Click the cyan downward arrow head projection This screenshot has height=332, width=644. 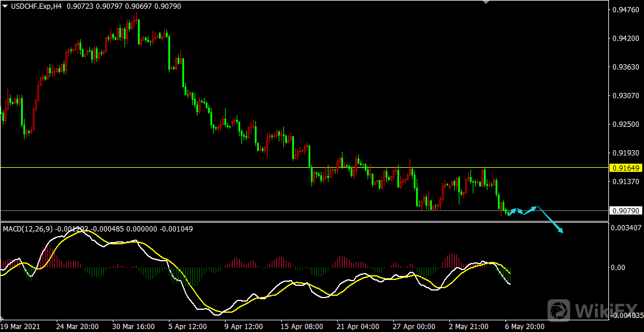tap(561, 231)
